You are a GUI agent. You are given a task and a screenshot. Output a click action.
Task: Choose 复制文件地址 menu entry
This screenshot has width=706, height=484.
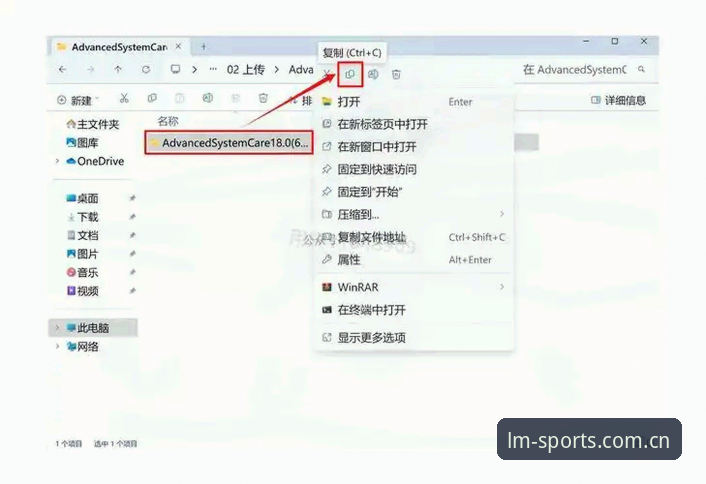click(413, 237)
